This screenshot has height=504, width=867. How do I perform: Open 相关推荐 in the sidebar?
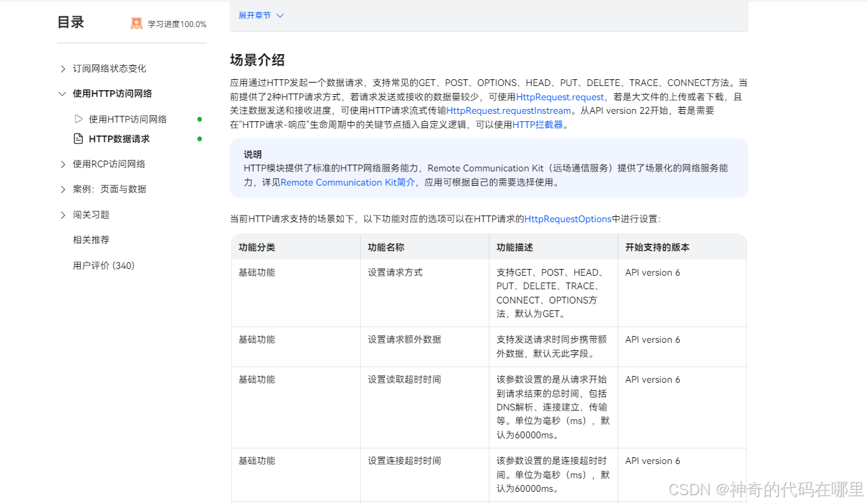coord(91,239)
